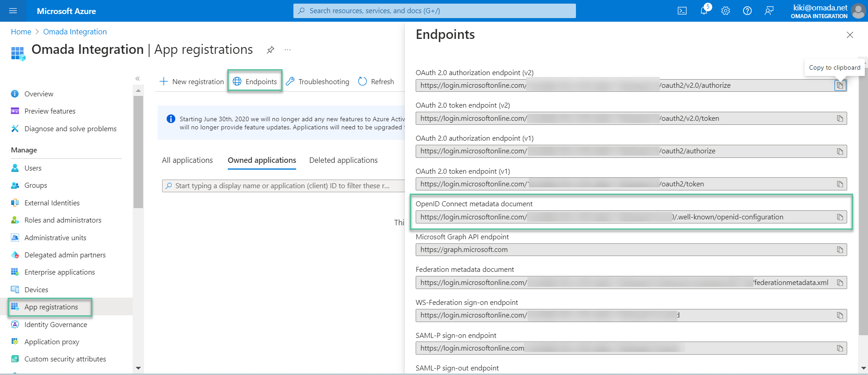Image resolution: width=868 pixels, height=375 pixels.
Task: Open the Help question mark icon
Action: pyautogui.click(x=748, y=11)
